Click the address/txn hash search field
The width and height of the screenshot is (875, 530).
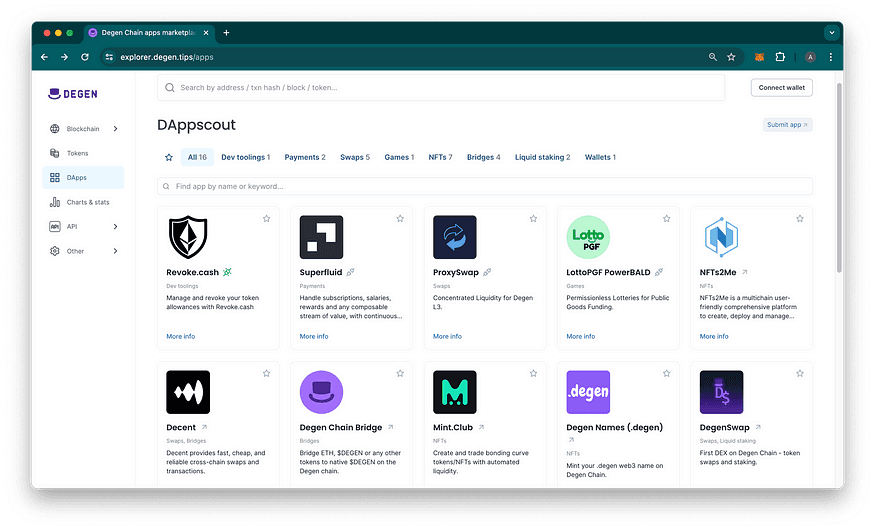(441, 88)
